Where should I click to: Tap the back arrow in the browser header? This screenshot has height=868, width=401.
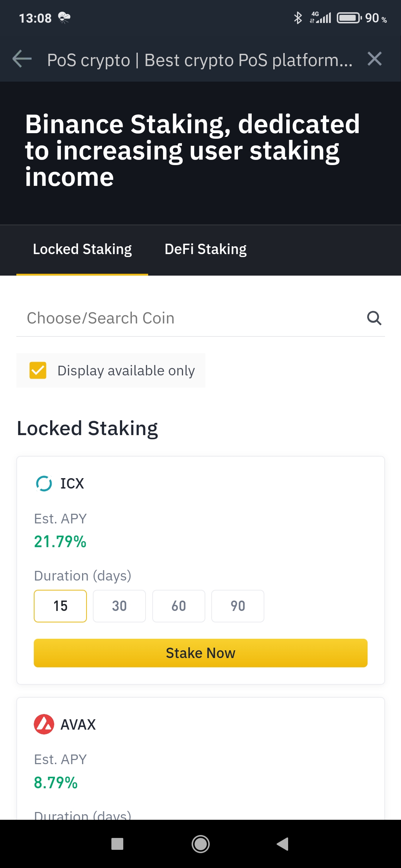tap(21, 59)
